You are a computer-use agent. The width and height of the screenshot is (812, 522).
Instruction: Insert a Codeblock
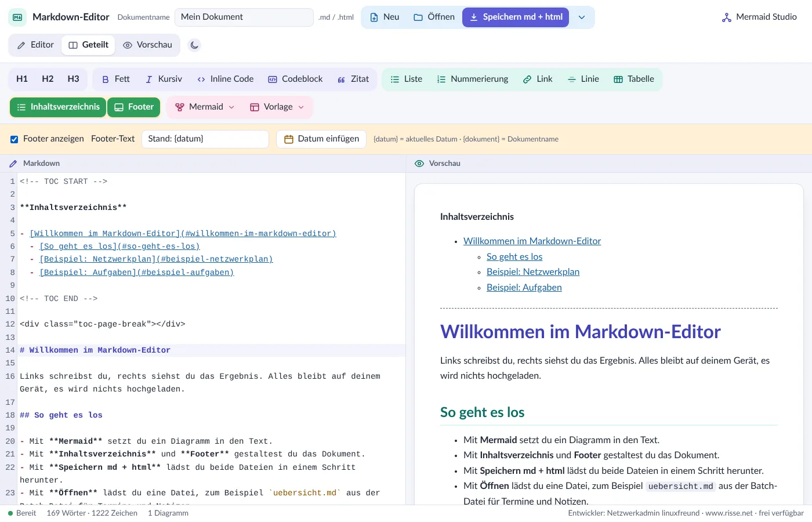pos(295,79)
